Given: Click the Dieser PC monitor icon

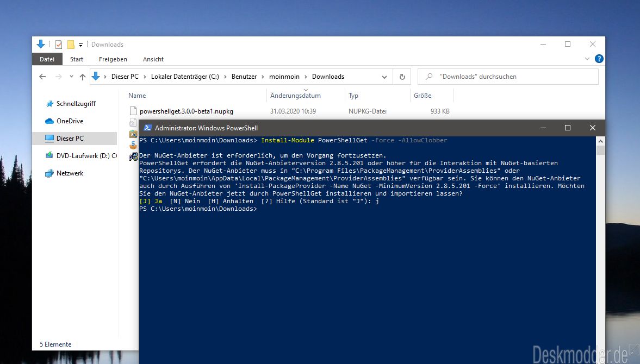Looking at the screenshot, I should pos(49,139).
